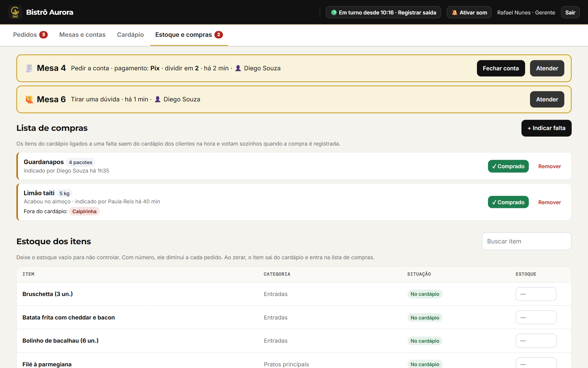Click the red badge 2 on Estoque e compras
The height and width of the screenshot is (368, 588).
pyautogui.click(x=219, y=35)
